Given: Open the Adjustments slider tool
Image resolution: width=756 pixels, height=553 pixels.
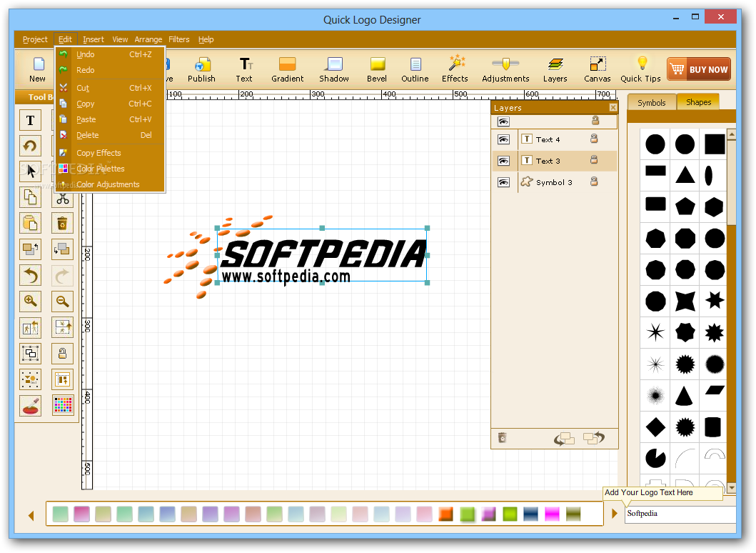Looking at the screenshot, I should pos(505,69).
